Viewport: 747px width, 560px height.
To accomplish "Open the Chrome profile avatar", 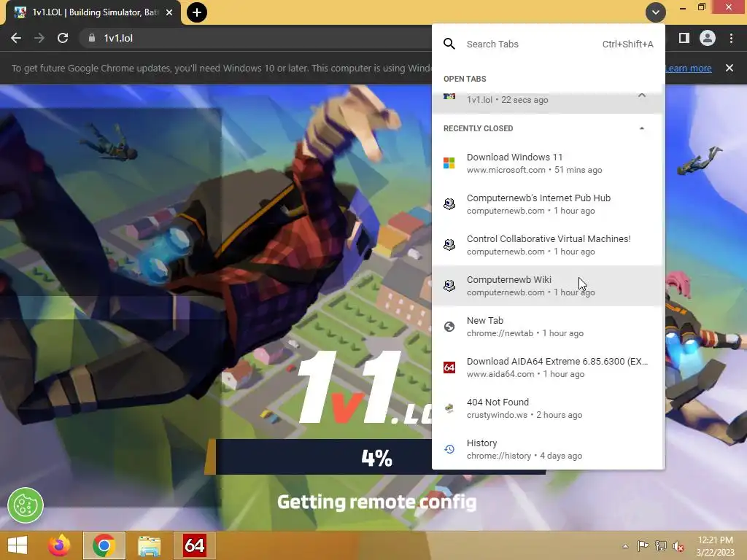I will point(708,38).
